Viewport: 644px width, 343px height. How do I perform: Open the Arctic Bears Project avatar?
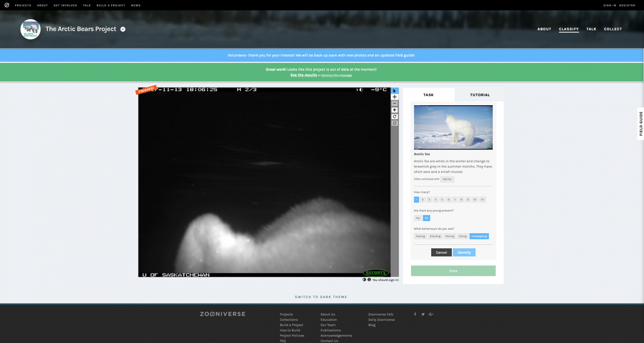click(x=30, y=29)
